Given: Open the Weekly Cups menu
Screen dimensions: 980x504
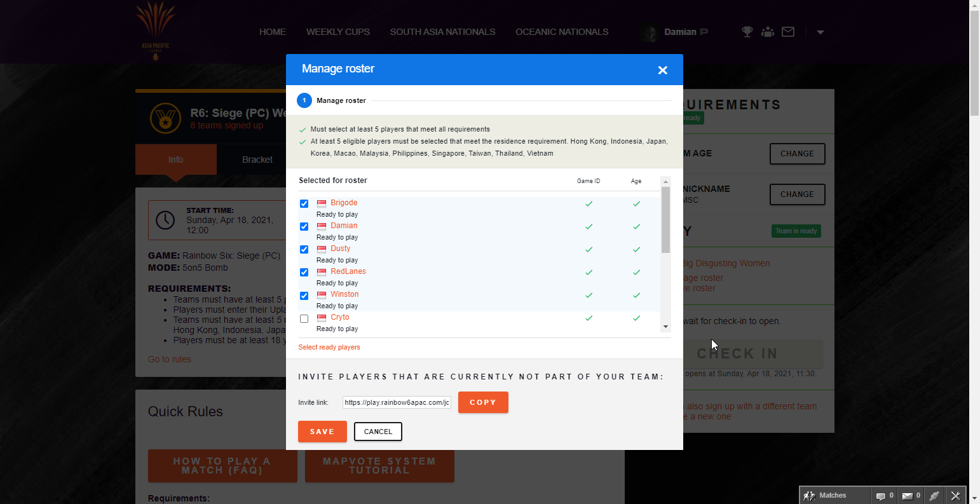Looking at the screenshot, I should [x=337, y=32].
